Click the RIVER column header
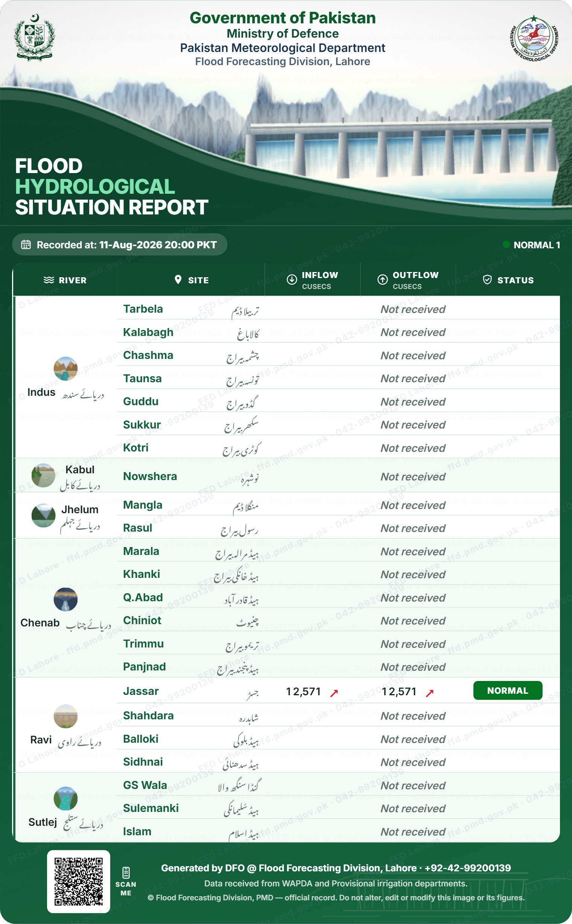This screenshot has width=572, height=924. [65, 280]
